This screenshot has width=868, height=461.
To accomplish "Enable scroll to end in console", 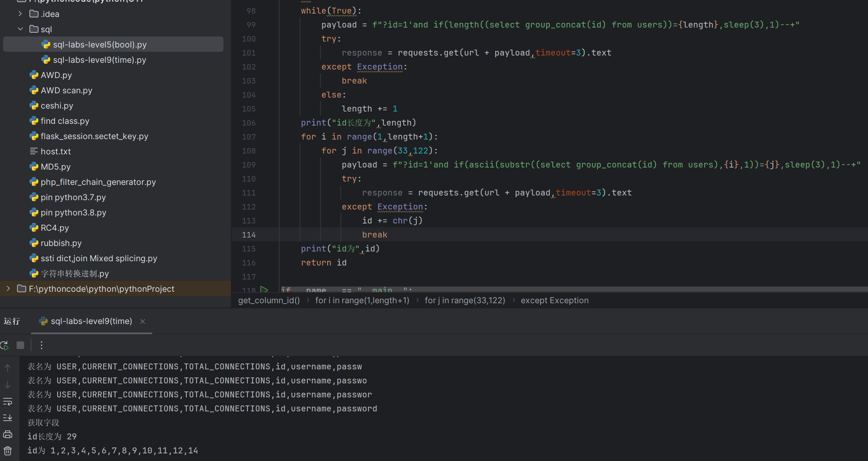I will (8, 417).
